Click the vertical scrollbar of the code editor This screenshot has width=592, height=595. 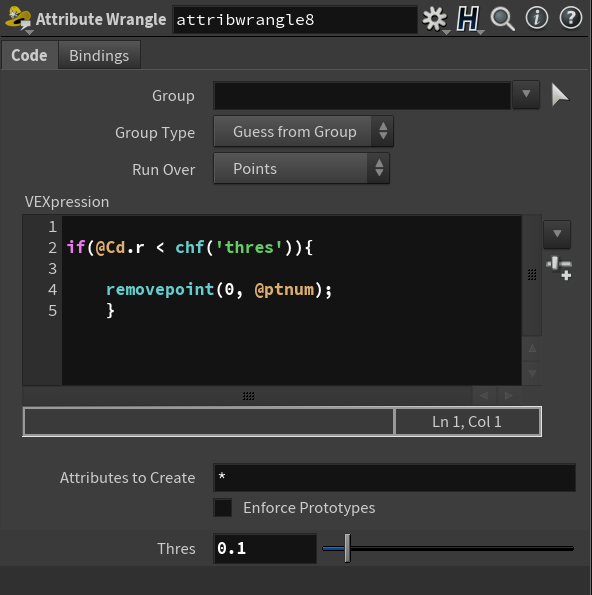[x=532, y=275]
